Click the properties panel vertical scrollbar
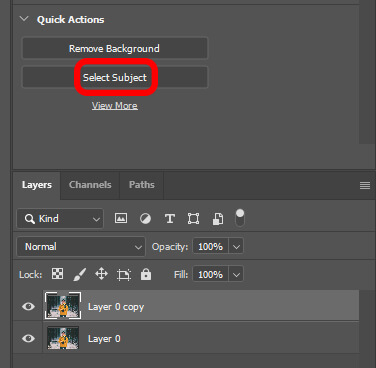Image resolution: width=376 pixels, height=368 pixels. click(367, 73)
